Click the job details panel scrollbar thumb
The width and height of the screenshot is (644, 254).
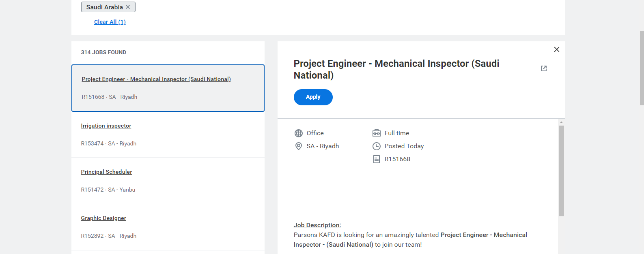[x=561, y=170]
